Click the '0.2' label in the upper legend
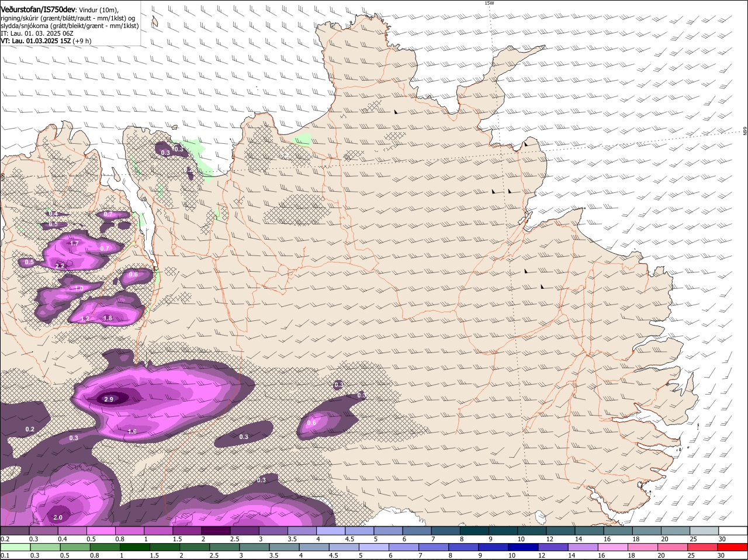This screenshot has width=748, height=560. 5,539
